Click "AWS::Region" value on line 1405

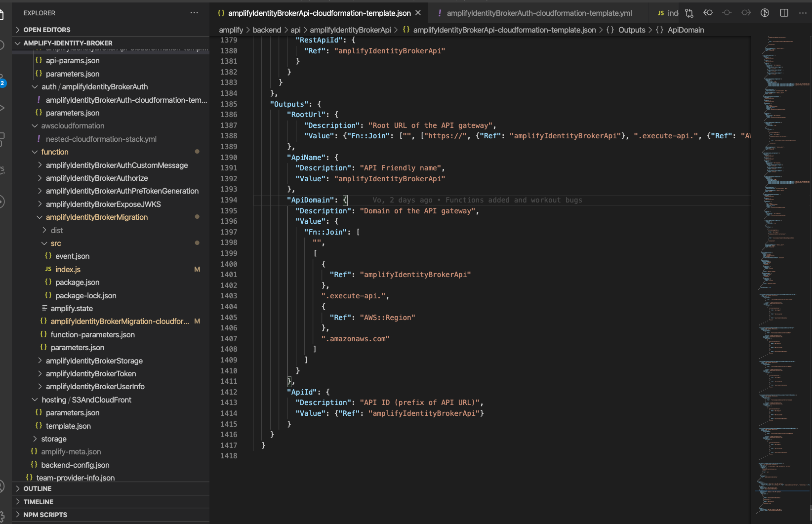(x=388, y=318)
